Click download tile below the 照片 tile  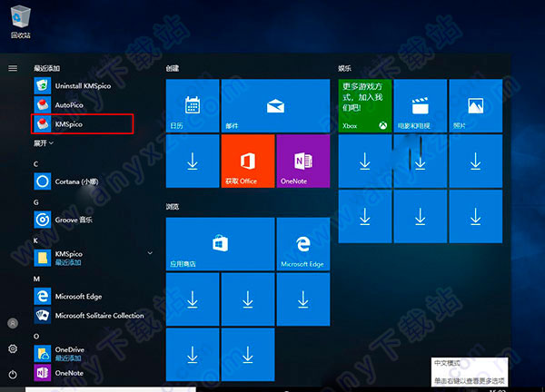click(x=475, y=162)
